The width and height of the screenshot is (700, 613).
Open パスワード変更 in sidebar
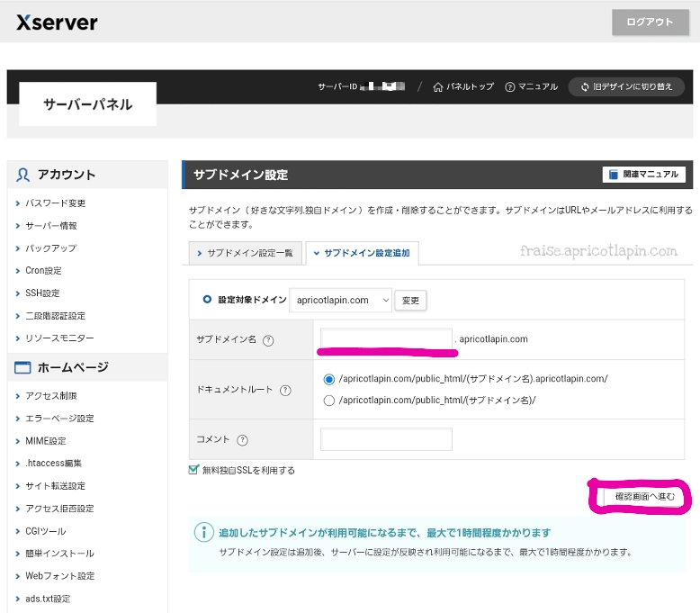click(x=55, y=203)
